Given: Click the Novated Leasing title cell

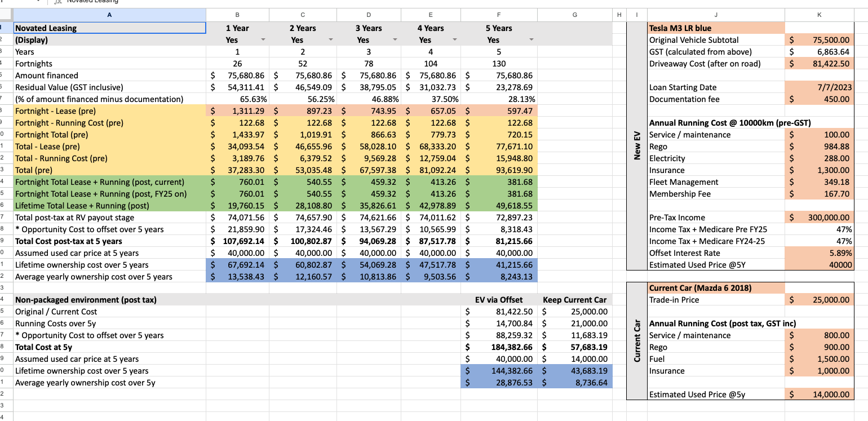Looking at the screenshot, I should (109, 28).
